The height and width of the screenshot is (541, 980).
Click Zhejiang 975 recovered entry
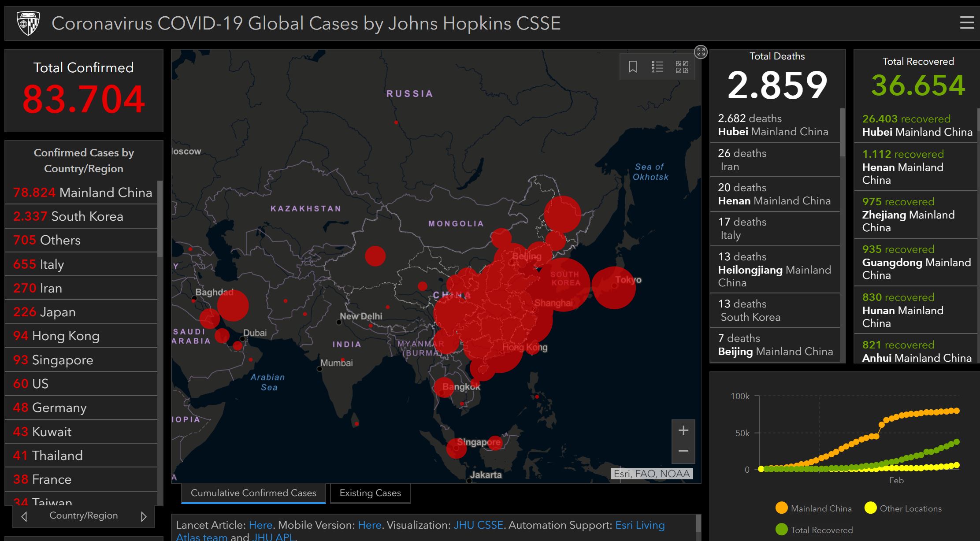pyautogui.click(x=916, y=215)
